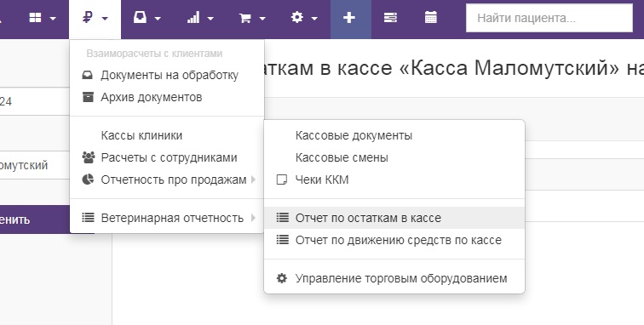Select 'Отчет по движению средств по кассе'
Image resolution: width=644 pixels, height=325 pixels.
(x=394, y=240)
